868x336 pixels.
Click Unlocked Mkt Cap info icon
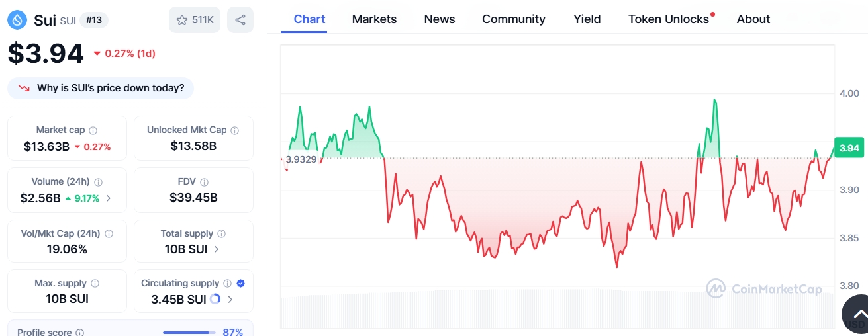click(234, 130)
